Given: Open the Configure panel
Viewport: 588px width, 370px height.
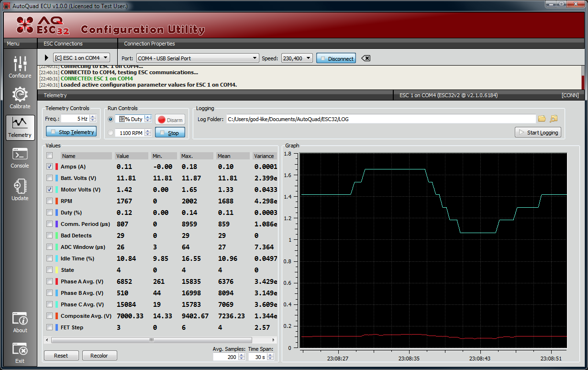Looking at the screenshot, I should [20, 67].
